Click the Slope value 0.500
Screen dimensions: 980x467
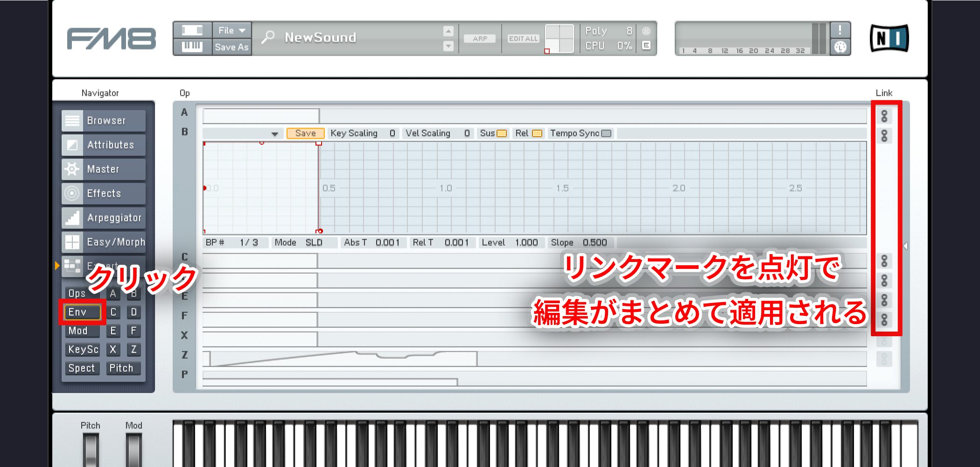[595, 242]
